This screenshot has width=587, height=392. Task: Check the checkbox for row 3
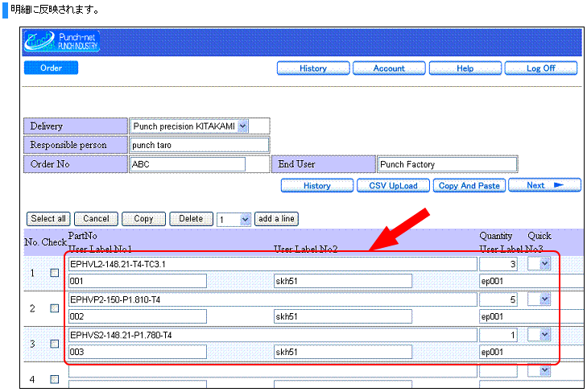coord(54,344)
